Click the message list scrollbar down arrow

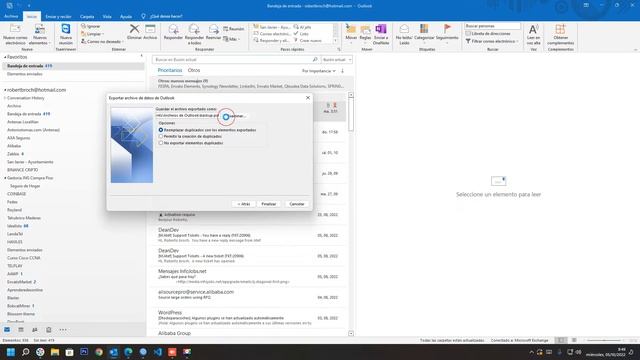tap(351, 333)
